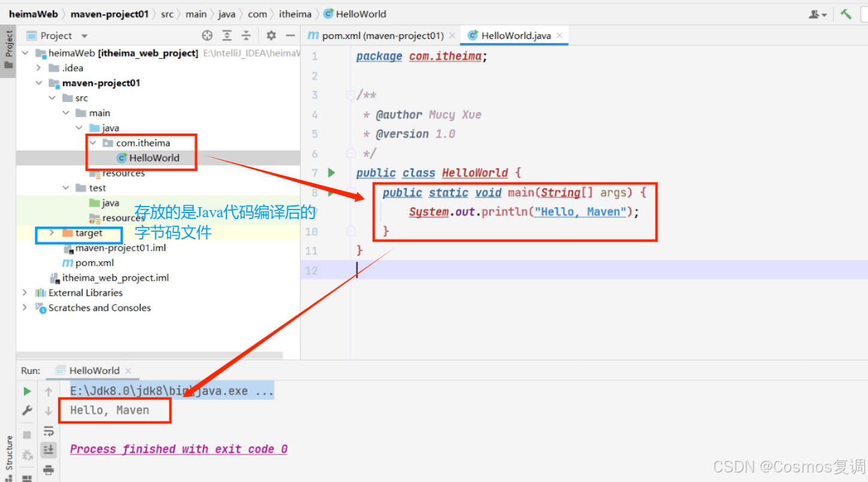Click the maven-project01 breadcrumb in navigation bar
Viewport: 868px width, 482px height.
click(110, 14)
